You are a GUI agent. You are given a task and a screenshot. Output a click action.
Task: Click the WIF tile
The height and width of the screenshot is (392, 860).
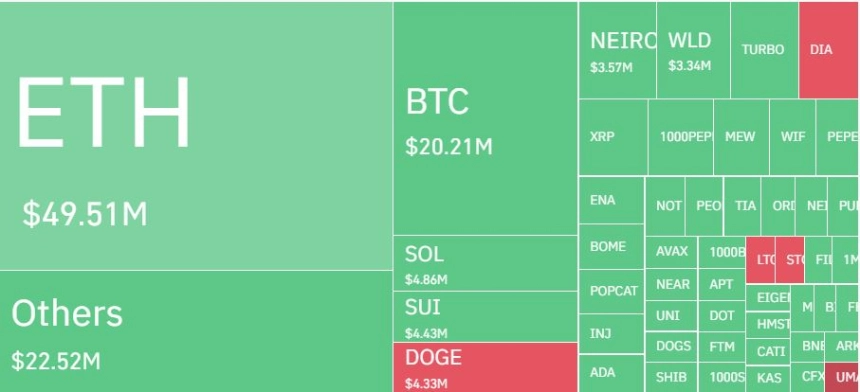[793, 137]
